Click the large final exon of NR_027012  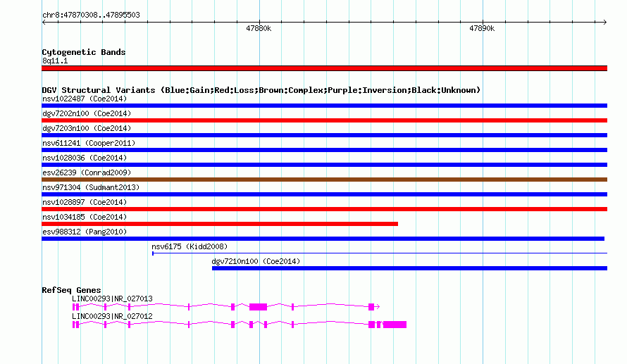click(x=395, y=325)
